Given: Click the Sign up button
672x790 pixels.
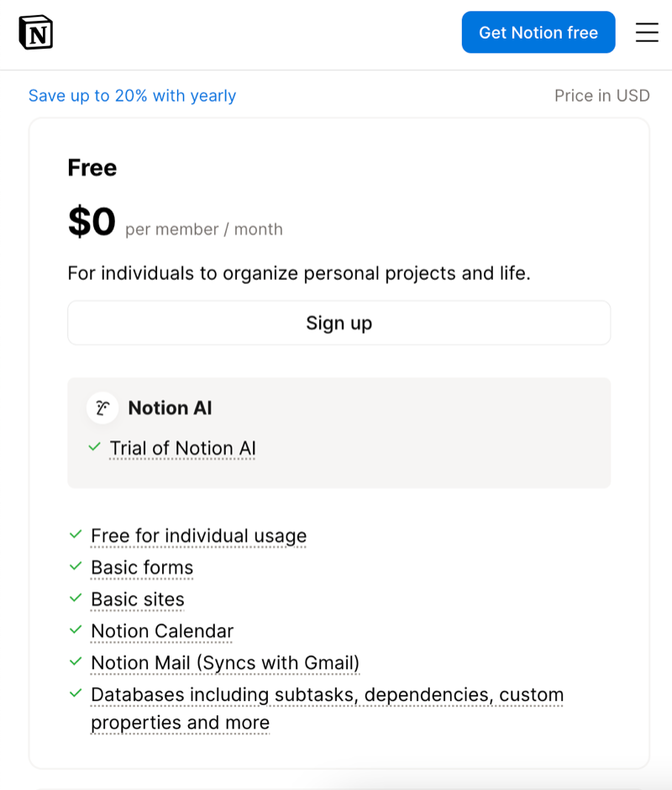Looking at the screenshot, I should click(x=339, y=323).
